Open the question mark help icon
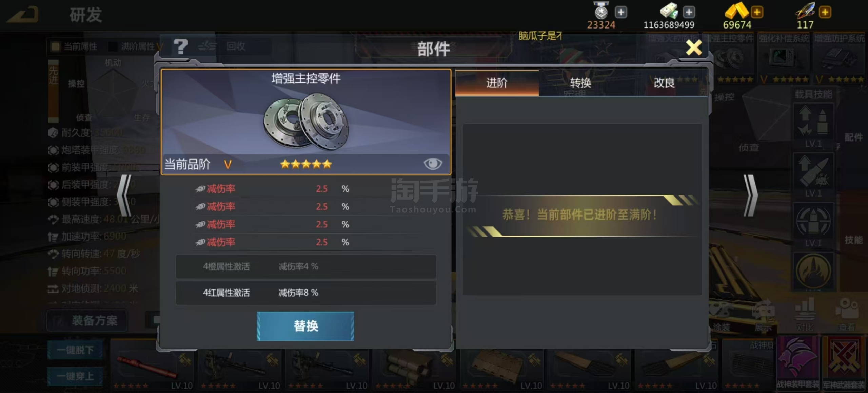The width and height of the screenshot is (868, 393). [181, 46]
